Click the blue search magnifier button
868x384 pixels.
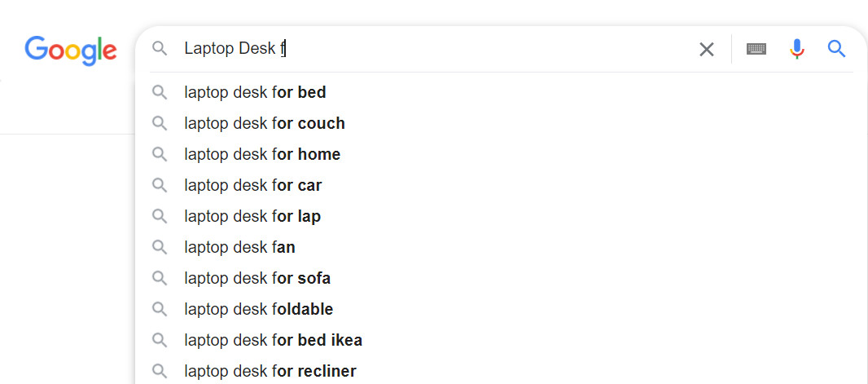click(836, 49)
